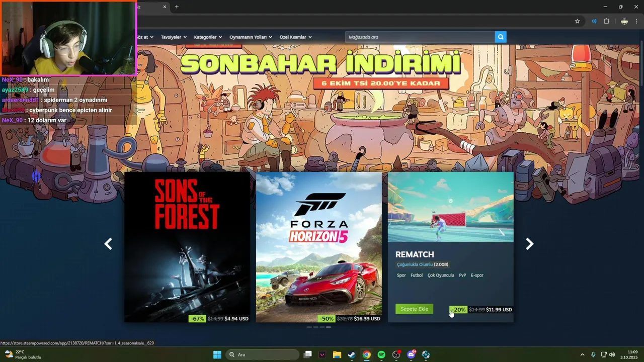This screenshot has height=362, width=644.
Task: Click the blue sound-wave extension icon
Action: click(594, 21)
